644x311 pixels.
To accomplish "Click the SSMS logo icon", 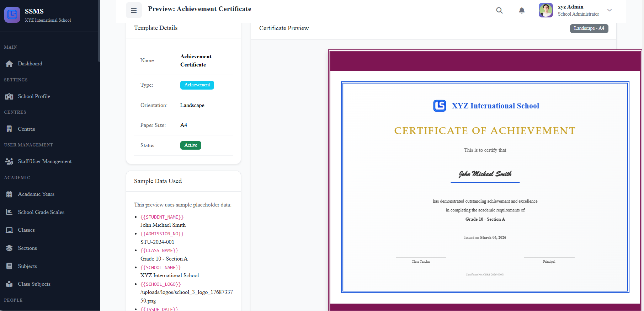I will tap(12, 15).
